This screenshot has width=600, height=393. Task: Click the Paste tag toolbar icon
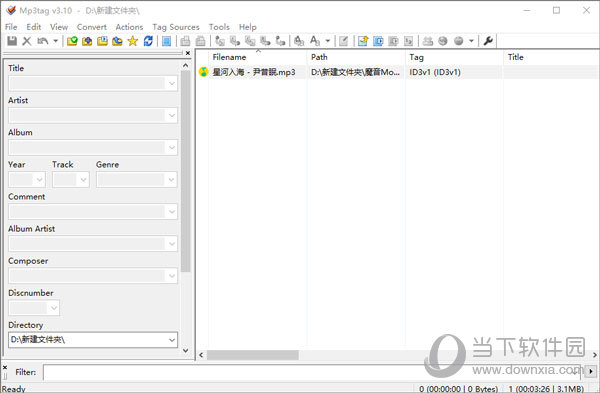tap(200, 41)
